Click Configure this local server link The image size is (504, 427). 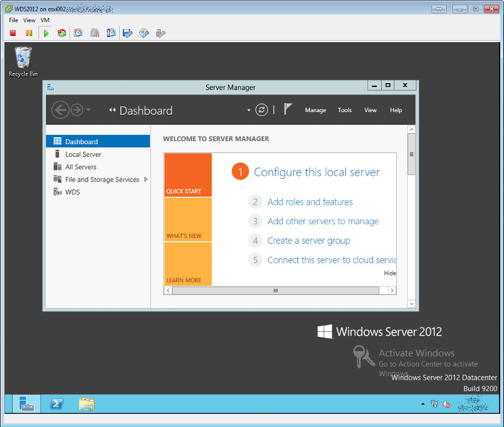coord(317,172)
